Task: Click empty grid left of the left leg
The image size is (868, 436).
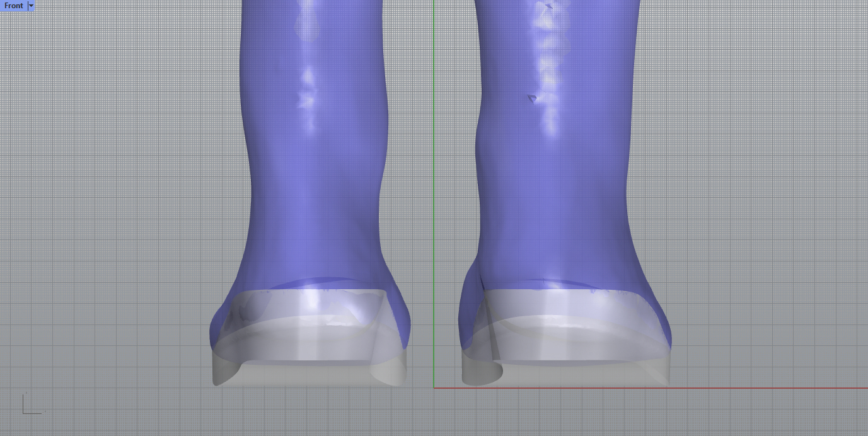Action: [x=113, y=189]
